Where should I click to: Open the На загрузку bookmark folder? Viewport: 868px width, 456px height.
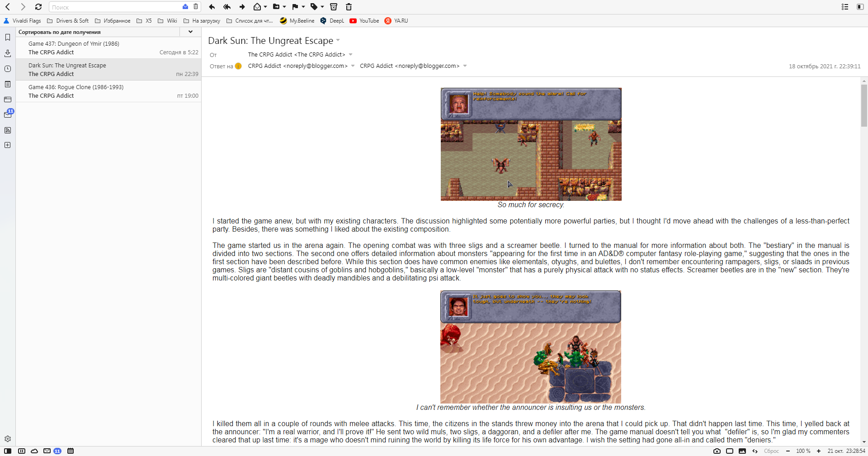[x=202, y=21]
